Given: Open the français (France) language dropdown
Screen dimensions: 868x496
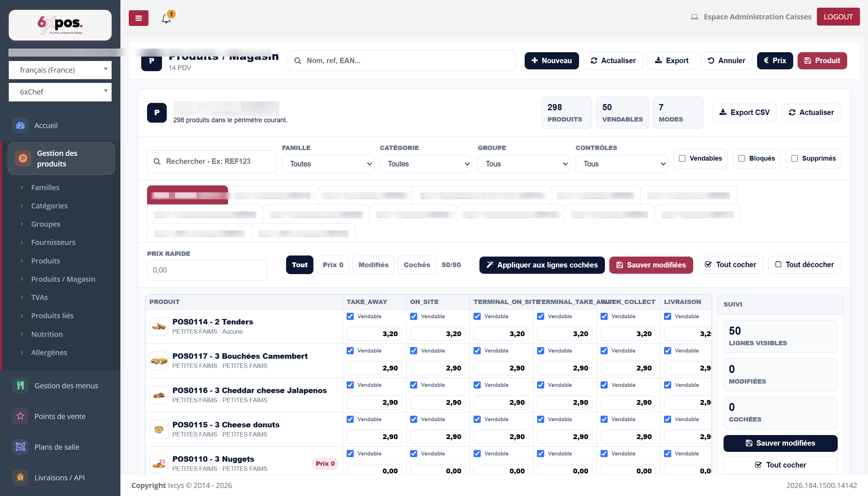Looking at the screenshot, I should tap(60, 70).
